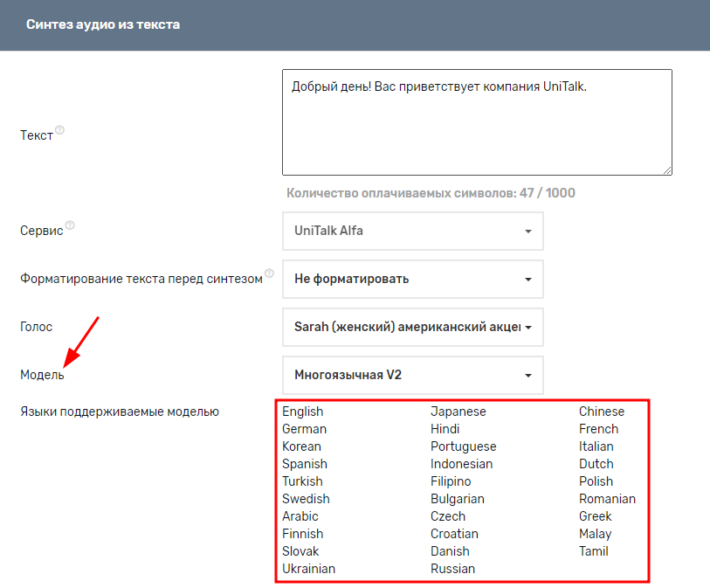The width and height of the screenshot is (710, 588).
Task: Click Tamil in the languages list
Action: (593, 551)
